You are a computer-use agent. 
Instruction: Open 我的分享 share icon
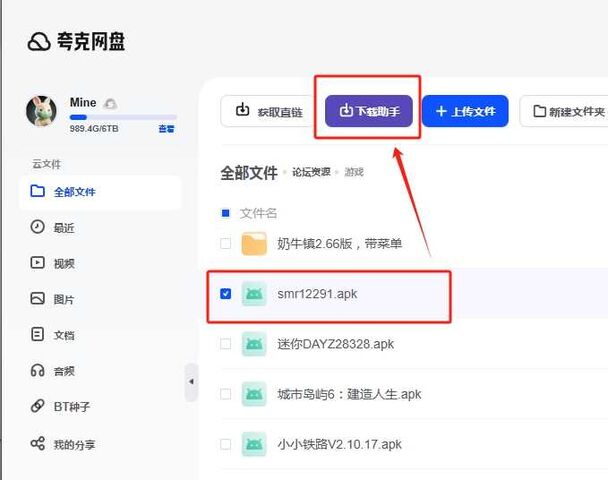click(38, 443)
